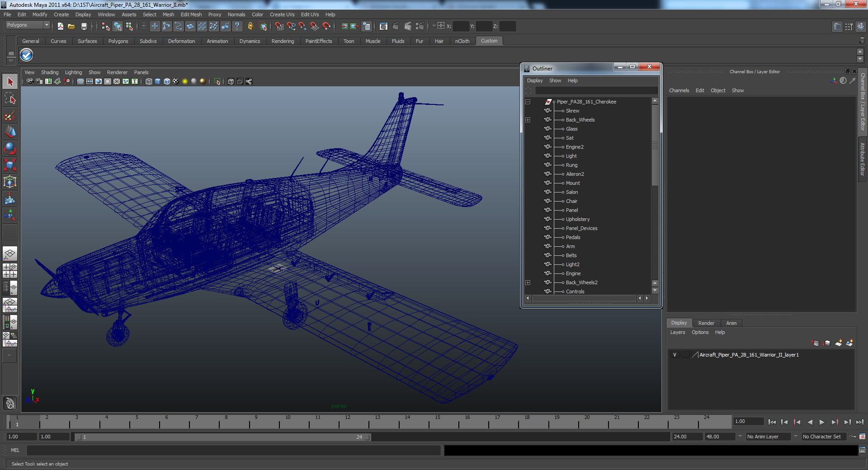
Task: Choose the Scale tool cube icon
Action: point(10,165)
